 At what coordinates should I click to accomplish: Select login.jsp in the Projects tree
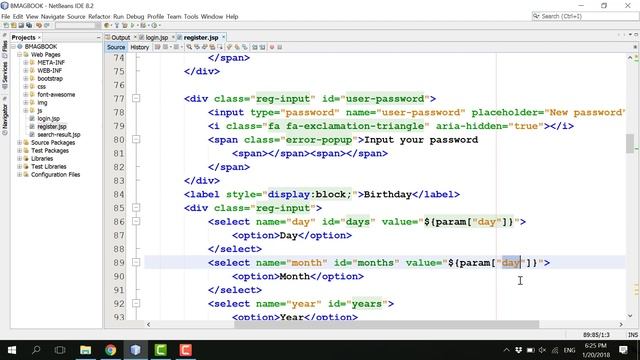point(48,118)
